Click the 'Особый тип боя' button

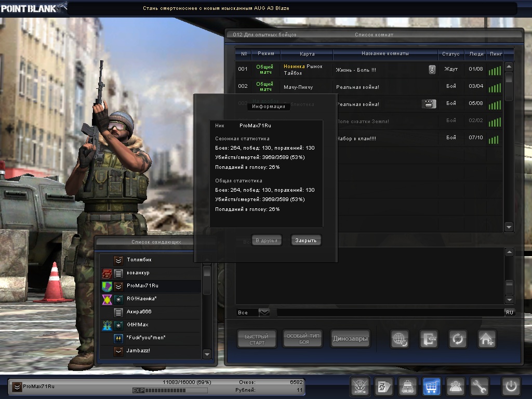303,338
